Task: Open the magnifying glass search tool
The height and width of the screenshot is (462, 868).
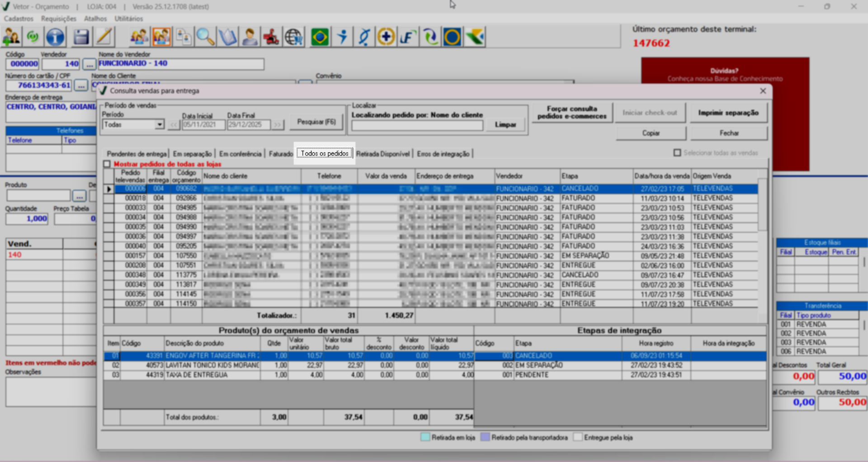Action: pyautogui.click(x=205, y=37)
